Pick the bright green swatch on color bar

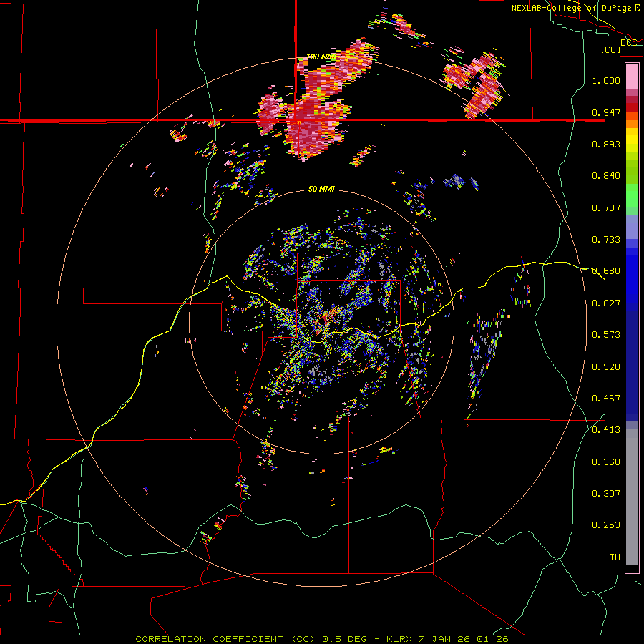click(x=632, y=195)
